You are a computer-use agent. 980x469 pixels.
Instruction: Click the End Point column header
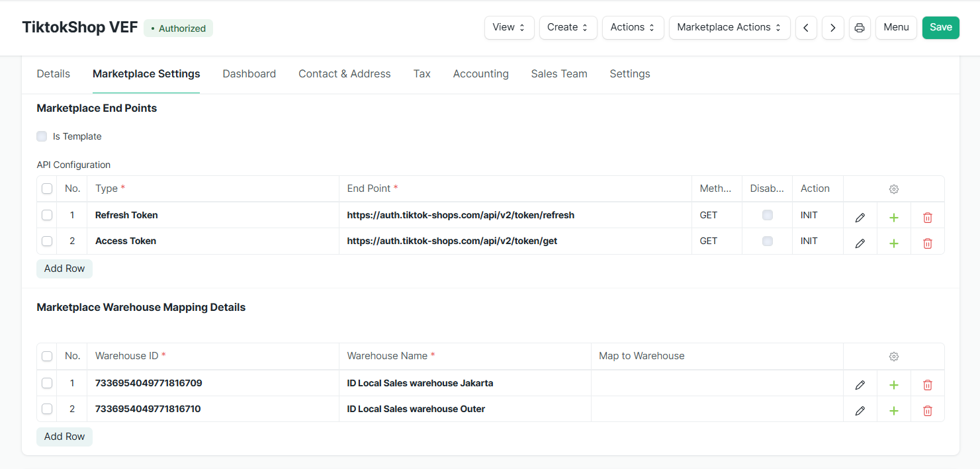click(515, 189)
